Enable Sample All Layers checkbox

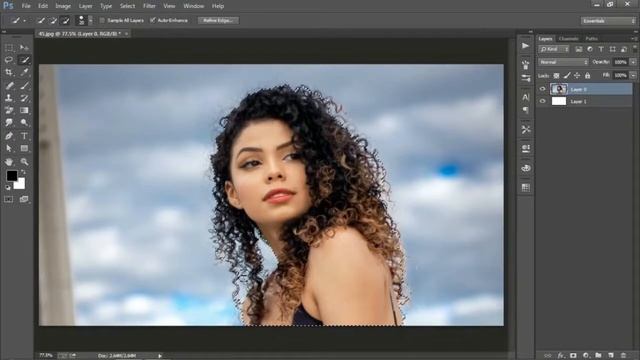click(102, 20)
